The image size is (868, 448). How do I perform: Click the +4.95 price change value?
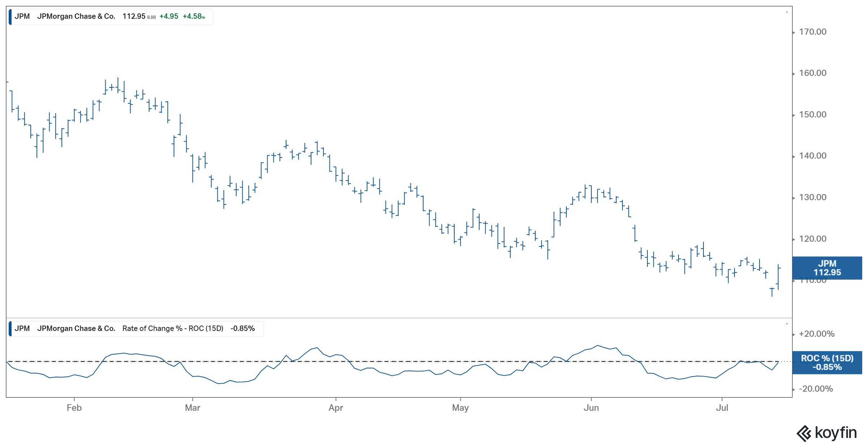point(169,16)
